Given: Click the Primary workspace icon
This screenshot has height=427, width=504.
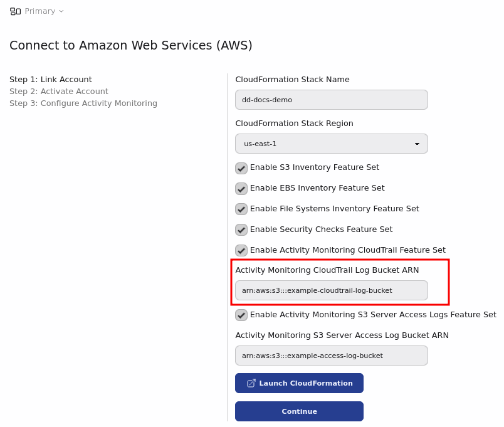Looking at the screenshot, I should pos(16,11).
